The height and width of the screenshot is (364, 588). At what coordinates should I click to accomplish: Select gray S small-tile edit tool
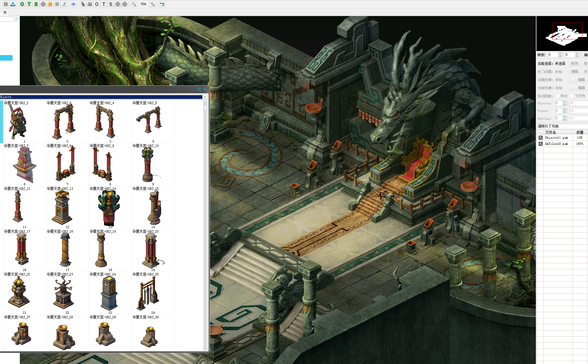coord(111,4)
